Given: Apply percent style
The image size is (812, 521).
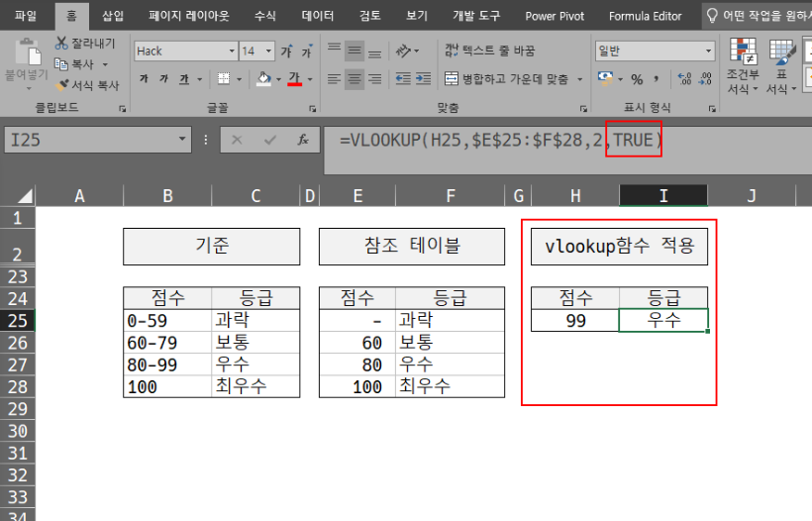Looking at the screenshot, I should point(637,78).
